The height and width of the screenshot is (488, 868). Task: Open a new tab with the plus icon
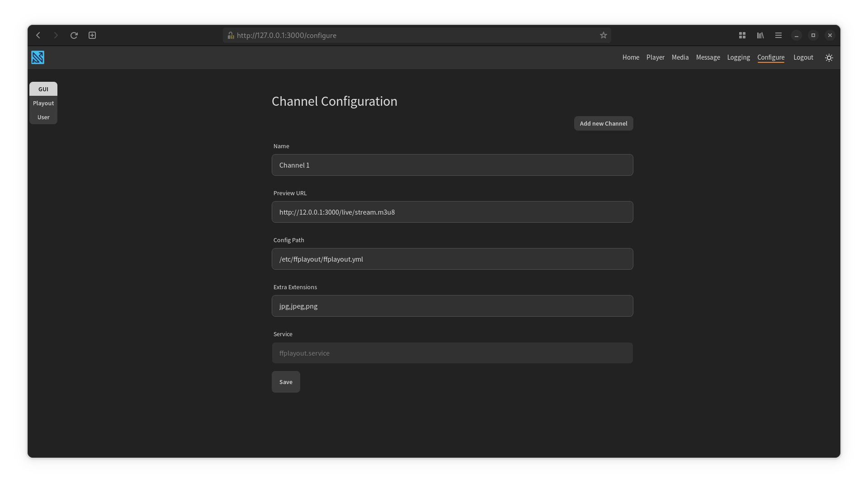point(92,35)
